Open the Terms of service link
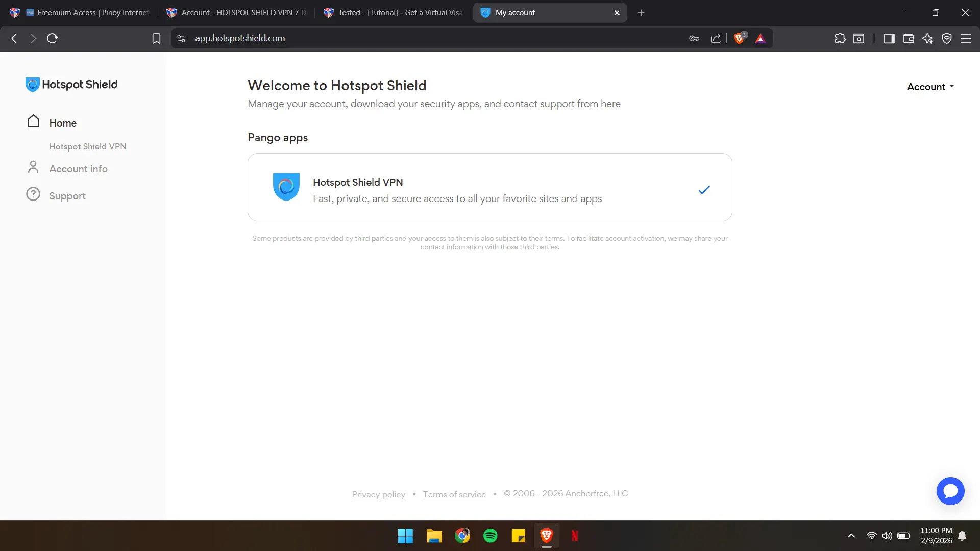This screenshot has height=551, width=980. 454,494
